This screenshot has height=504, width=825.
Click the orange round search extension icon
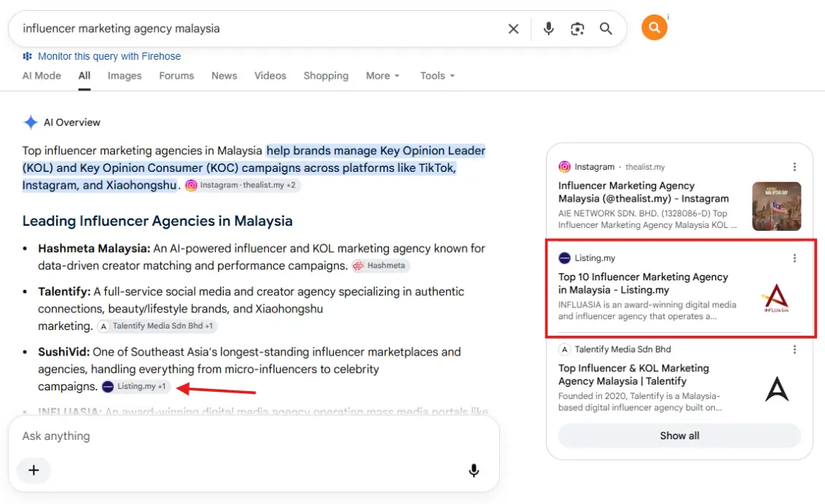pos(654,28)
